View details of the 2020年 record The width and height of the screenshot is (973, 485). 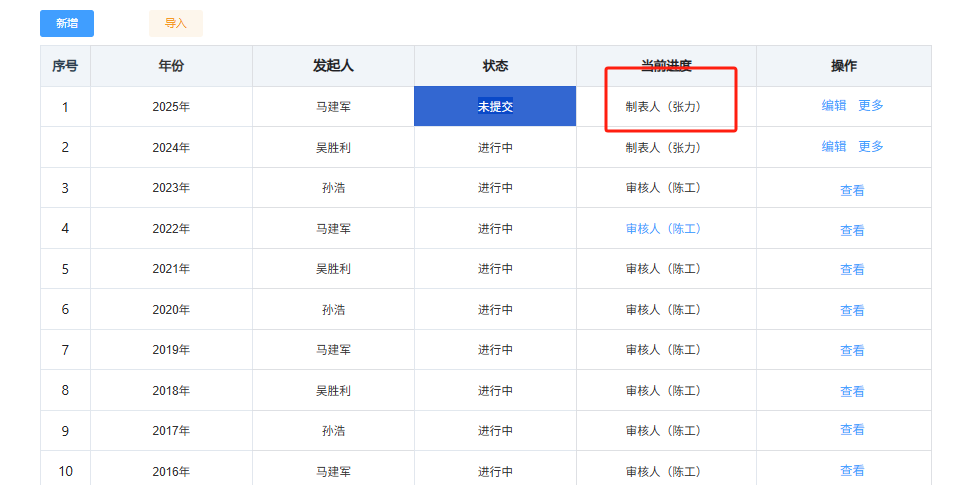[x=852, y=310]
